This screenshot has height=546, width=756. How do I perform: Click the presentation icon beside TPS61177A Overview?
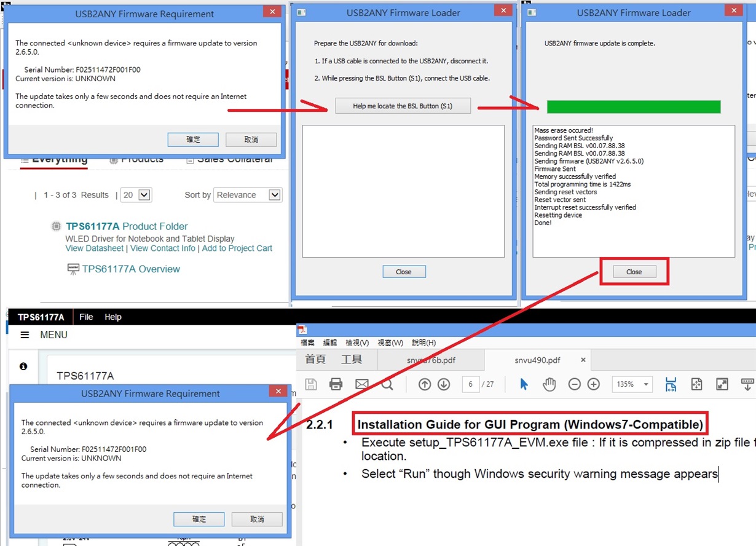[73, 269]
